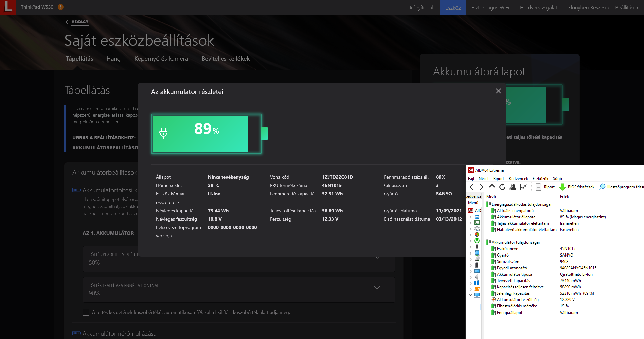The image size is (644, 339).
Task: Switch to the Kedvencek side tab in AIDA64
Action: tap(474, 196)
